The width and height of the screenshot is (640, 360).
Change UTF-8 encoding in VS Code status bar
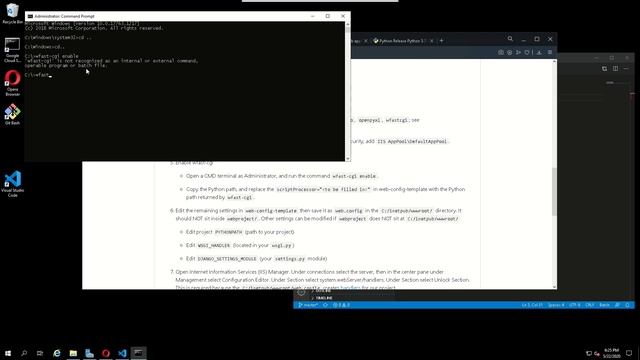click(575, 305)
